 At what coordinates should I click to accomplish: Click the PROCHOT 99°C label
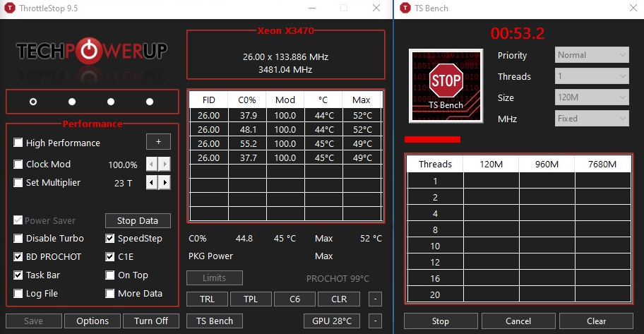(x=338, y=278)
